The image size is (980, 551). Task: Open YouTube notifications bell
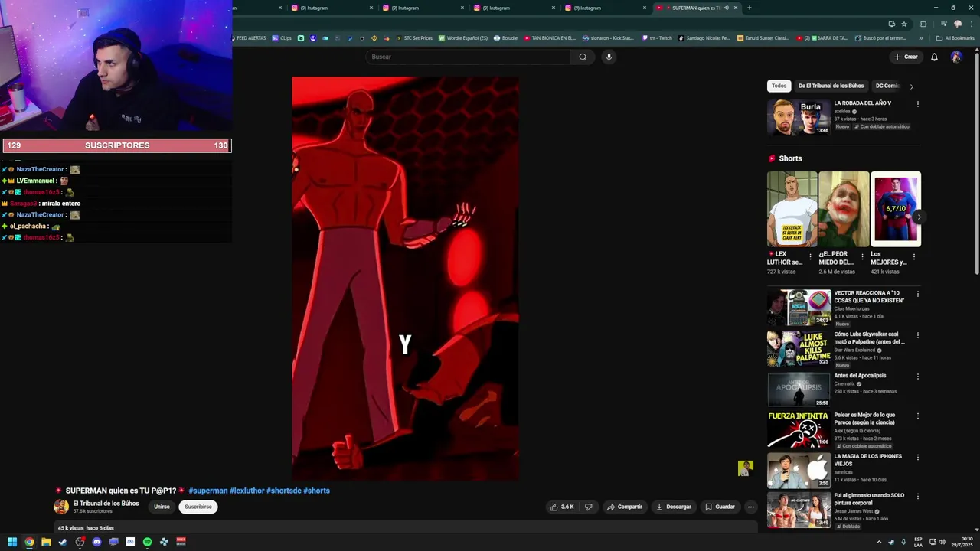coord(934,57)
